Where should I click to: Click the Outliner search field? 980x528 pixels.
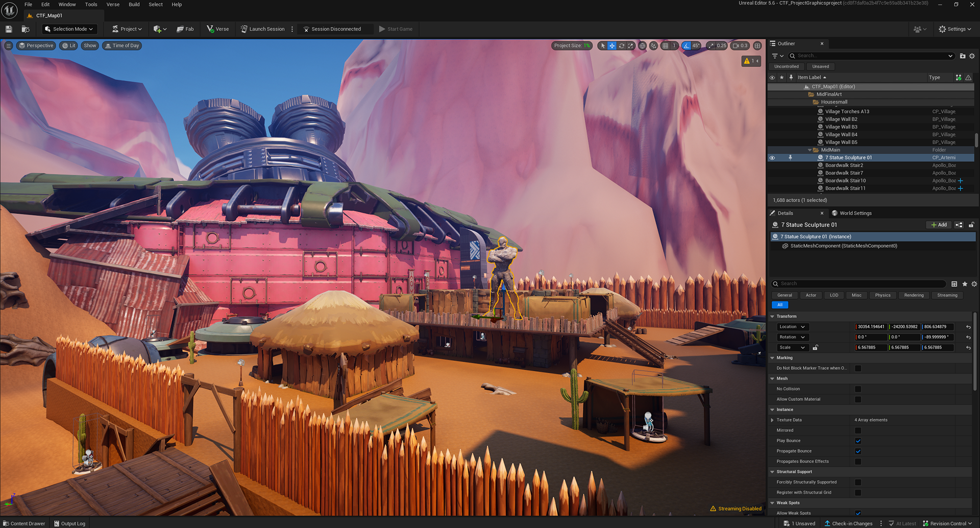click(871, 56)
